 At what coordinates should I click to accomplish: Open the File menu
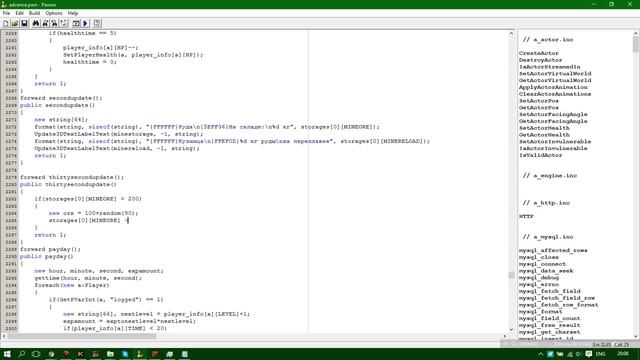6,13
